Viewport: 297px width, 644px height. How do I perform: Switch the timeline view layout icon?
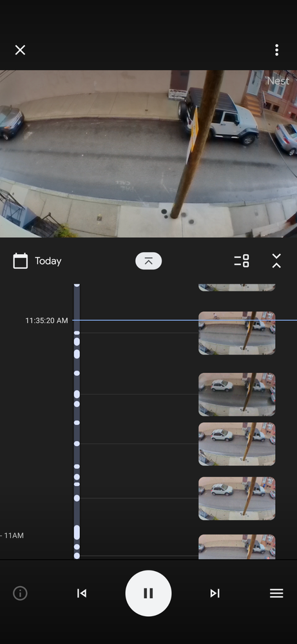click(242, 261)
